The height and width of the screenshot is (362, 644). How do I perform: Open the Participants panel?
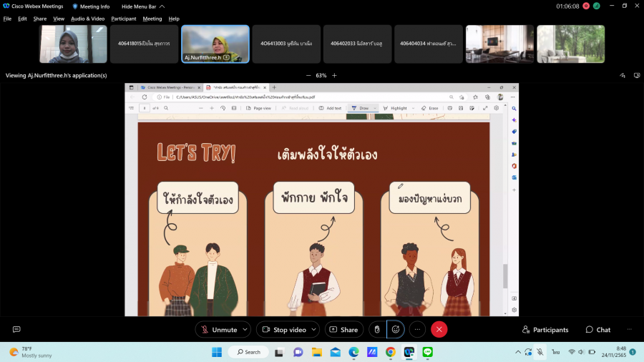545,330
